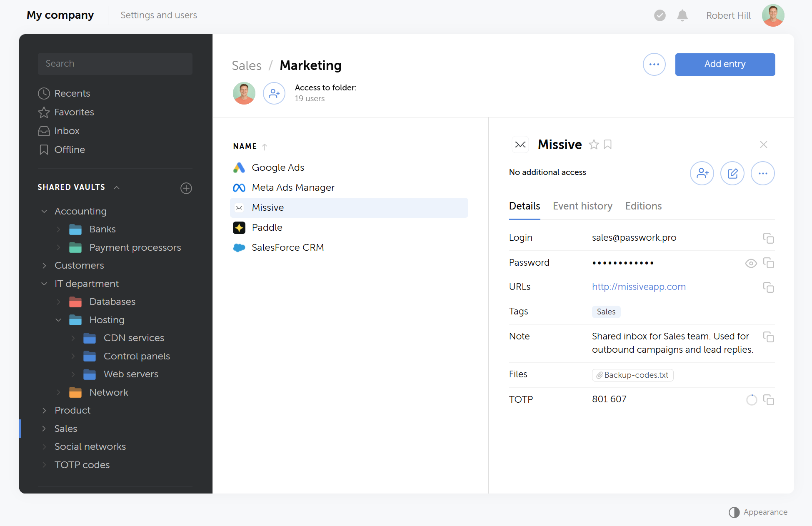812x526 pixels.
Task: Click the TOTP countdown timer indicator
Action: click(x=752, y=400)
